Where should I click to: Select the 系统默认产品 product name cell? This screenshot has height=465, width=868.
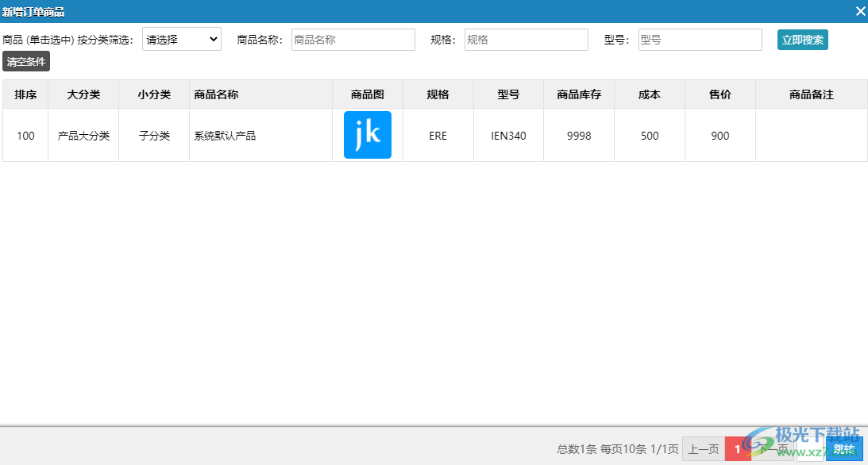click(260, 136)
